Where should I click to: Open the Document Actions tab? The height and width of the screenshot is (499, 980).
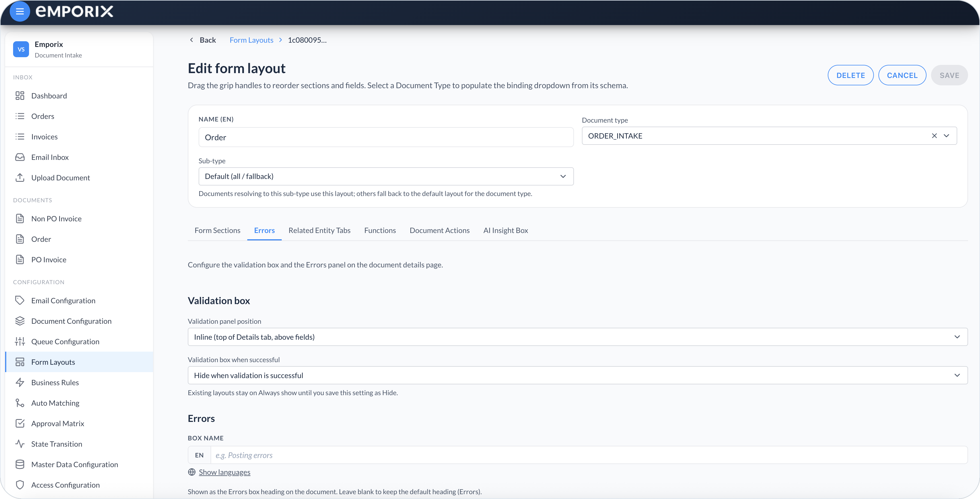[x=439, y=230]
